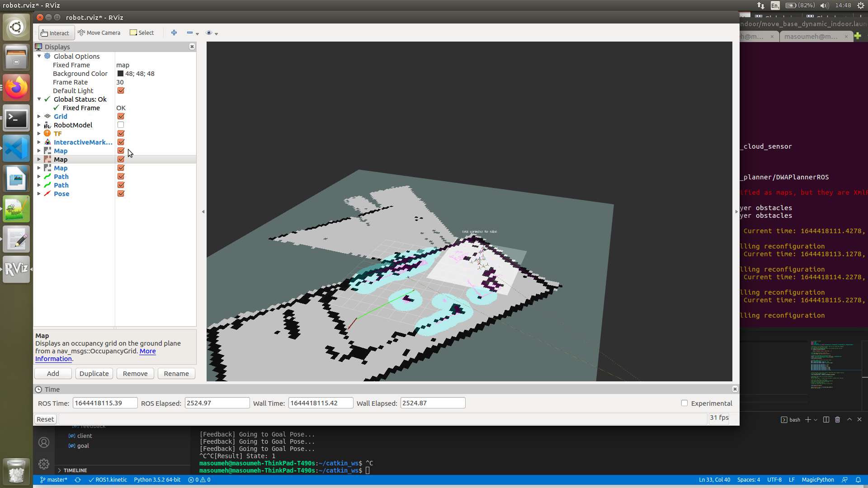Collapse the Global Options tree node
868x488 pixels.
[x=39, y=56]
